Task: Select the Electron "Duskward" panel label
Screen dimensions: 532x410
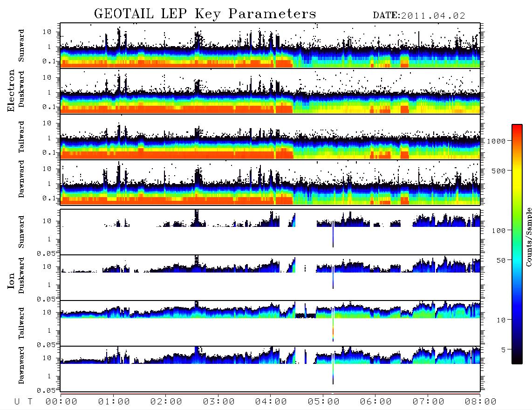Action: [21, 89]
